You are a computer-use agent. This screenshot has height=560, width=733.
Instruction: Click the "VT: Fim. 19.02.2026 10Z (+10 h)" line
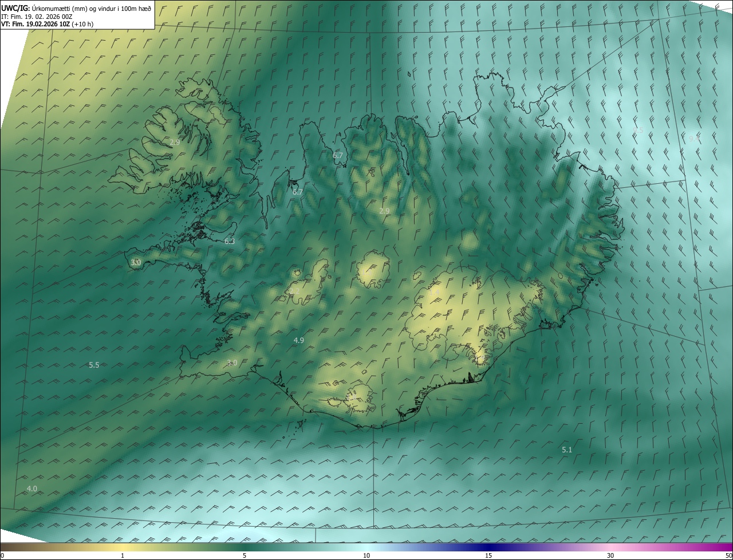click(48, 24)
